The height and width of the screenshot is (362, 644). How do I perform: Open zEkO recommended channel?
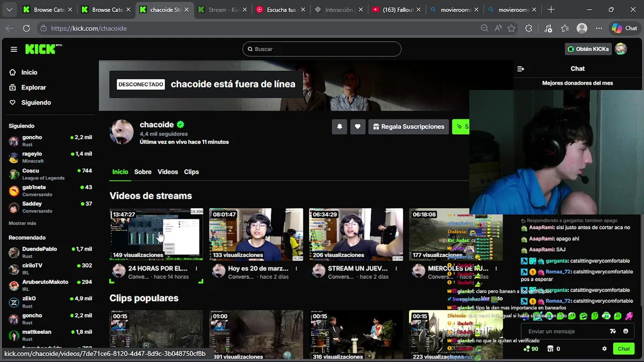click(50, 302)
